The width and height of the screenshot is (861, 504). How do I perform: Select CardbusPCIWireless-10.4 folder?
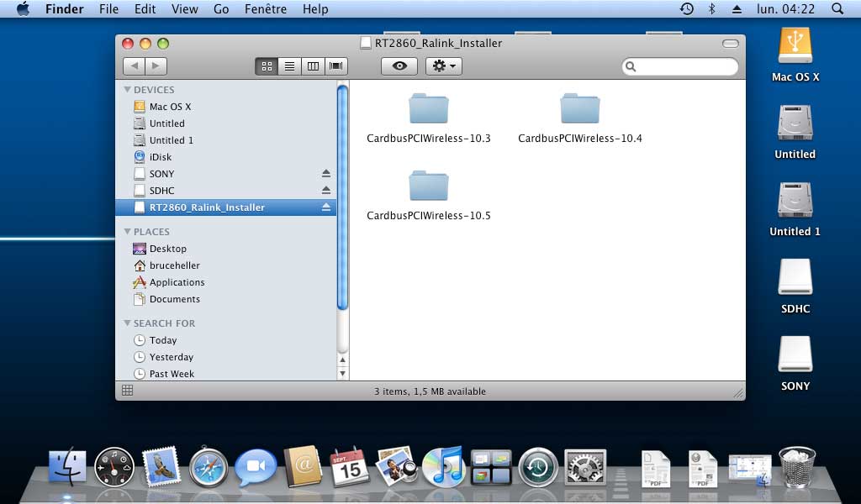[580, 118]
